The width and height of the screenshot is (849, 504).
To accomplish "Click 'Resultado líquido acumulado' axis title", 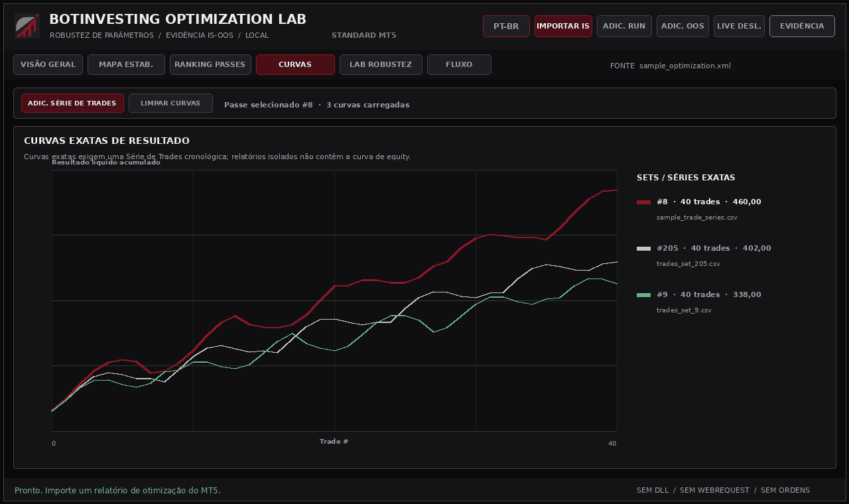I will click(x=106, y=162).
